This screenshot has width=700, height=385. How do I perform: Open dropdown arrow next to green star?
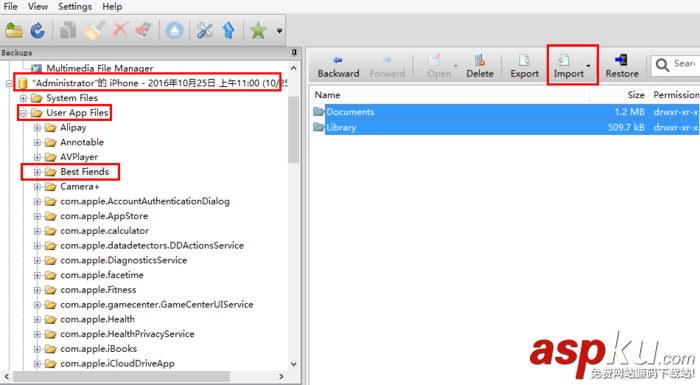pos(279,31)
